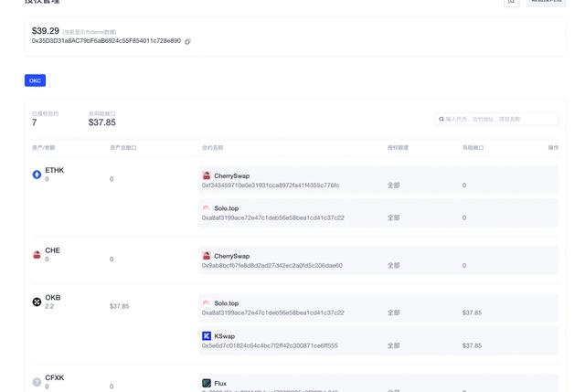The image size is (585, 392).
Task: Click the CHE token icon
Action: (37, 255)
